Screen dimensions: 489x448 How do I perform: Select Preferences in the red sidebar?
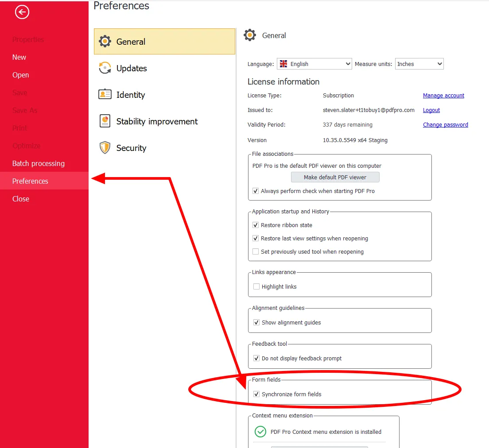point(44,181)
